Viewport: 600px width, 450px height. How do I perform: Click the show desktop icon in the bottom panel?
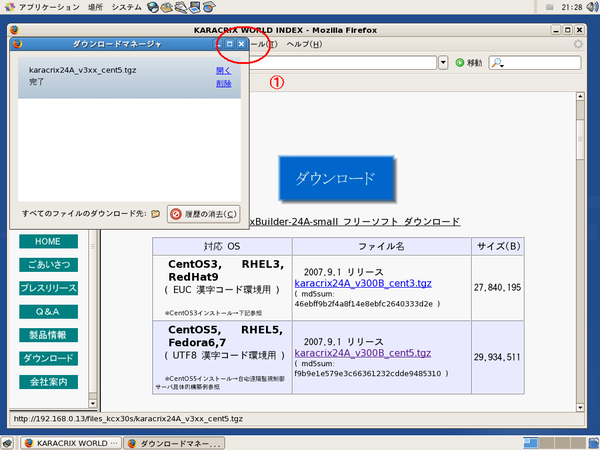[7, 443]
